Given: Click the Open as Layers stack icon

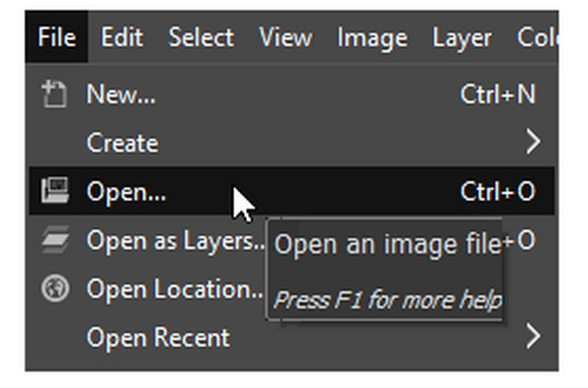Looking at the screenshot, I should (55, 239).
